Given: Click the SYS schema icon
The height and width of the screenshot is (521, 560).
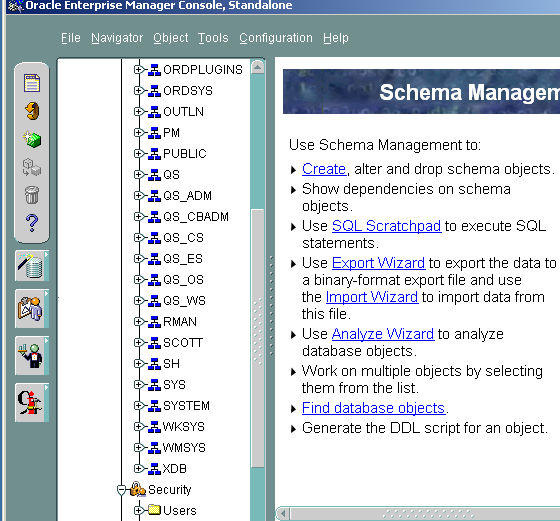Looking at the screenshot, I should pos(154,385).
